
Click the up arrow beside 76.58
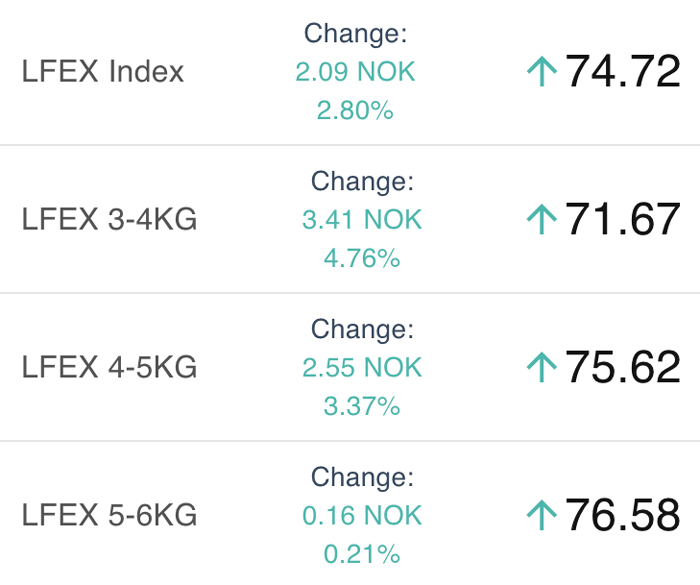click(542, 514)
